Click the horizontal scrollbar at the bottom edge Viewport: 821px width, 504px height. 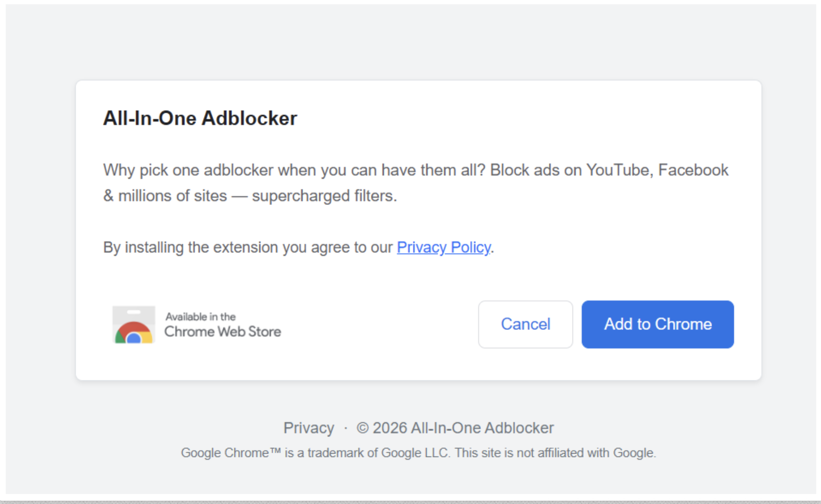410,501
